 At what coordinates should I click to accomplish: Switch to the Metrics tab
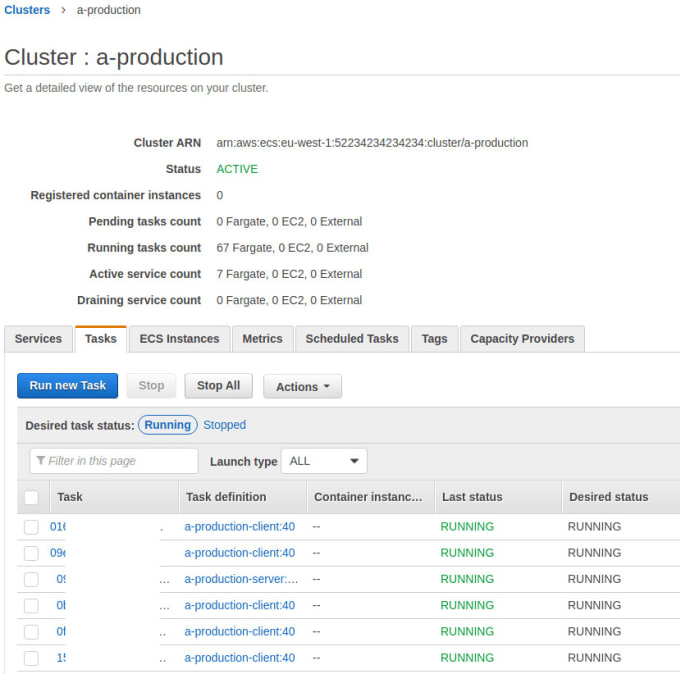coord(262,339)
